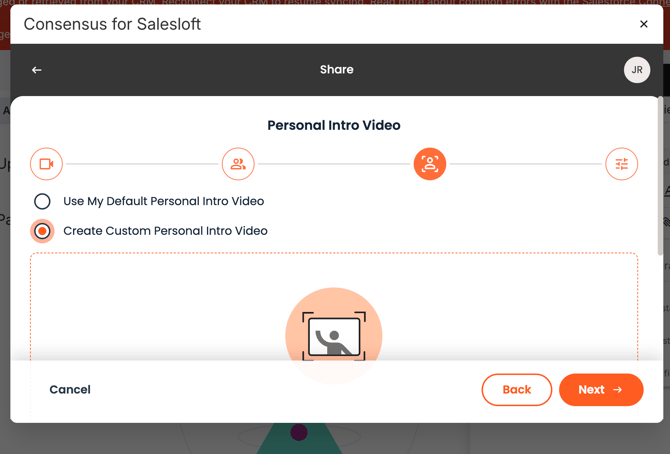
Task: Click the Share header title
Action: coord(337,70)
